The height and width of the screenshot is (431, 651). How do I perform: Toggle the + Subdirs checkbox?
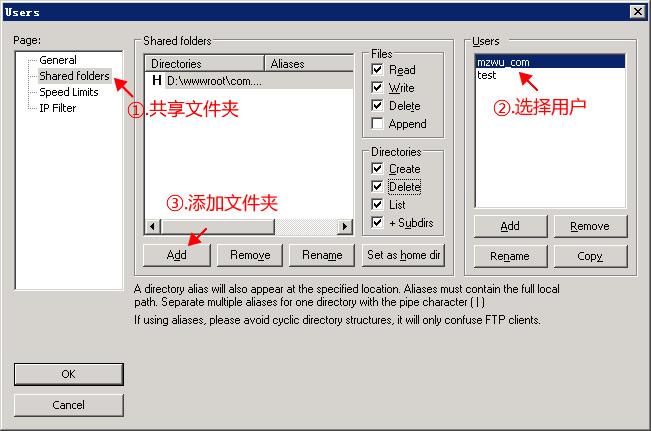(x=377, y=223)
